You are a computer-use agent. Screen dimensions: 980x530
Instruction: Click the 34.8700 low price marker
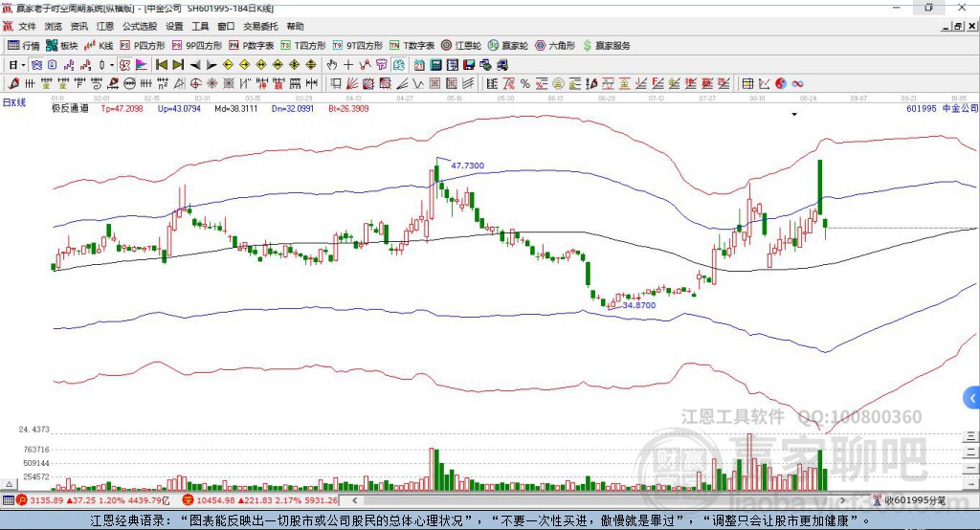pyautogui.click(x=638, y=305)
